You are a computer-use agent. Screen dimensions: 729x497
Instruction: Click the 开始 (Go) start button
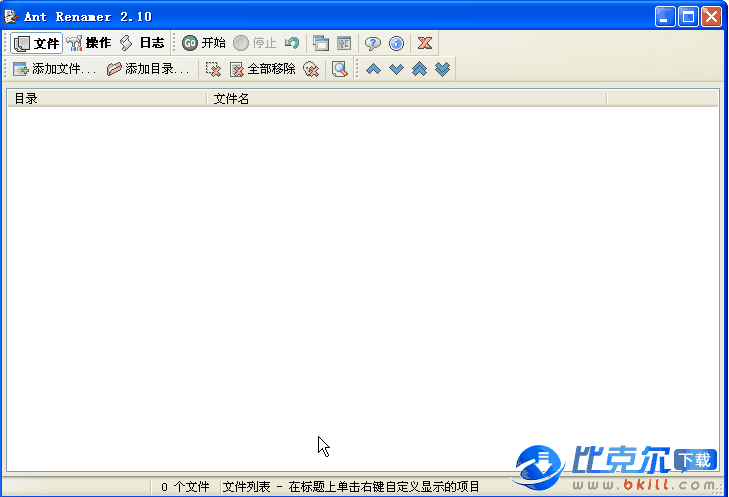(x=204, y=43)
